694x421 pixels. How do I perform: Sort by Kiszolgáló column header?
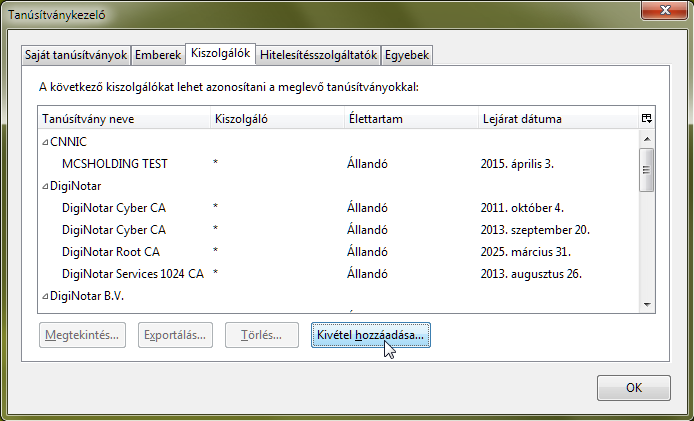(278, 119)
